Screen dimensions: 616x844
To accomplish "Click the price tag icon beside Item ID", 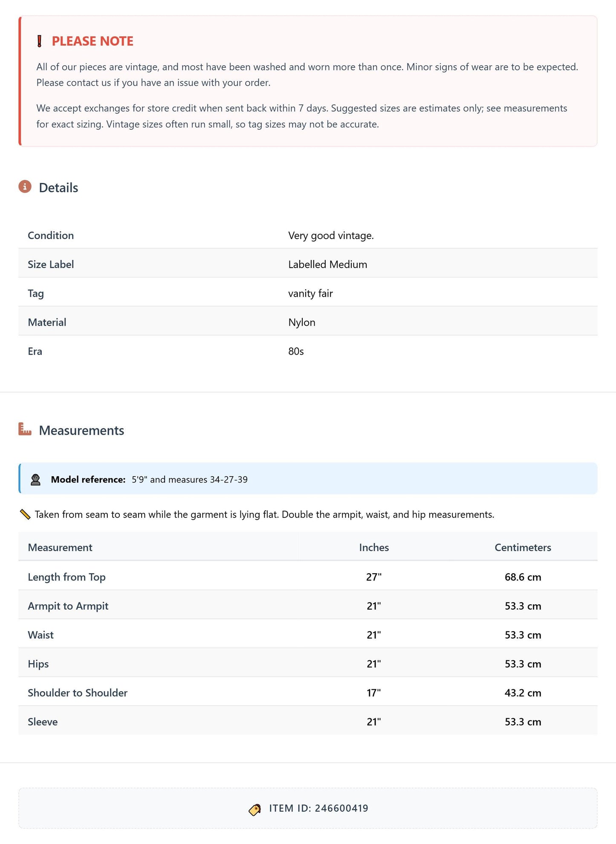I will click(255, 809).
